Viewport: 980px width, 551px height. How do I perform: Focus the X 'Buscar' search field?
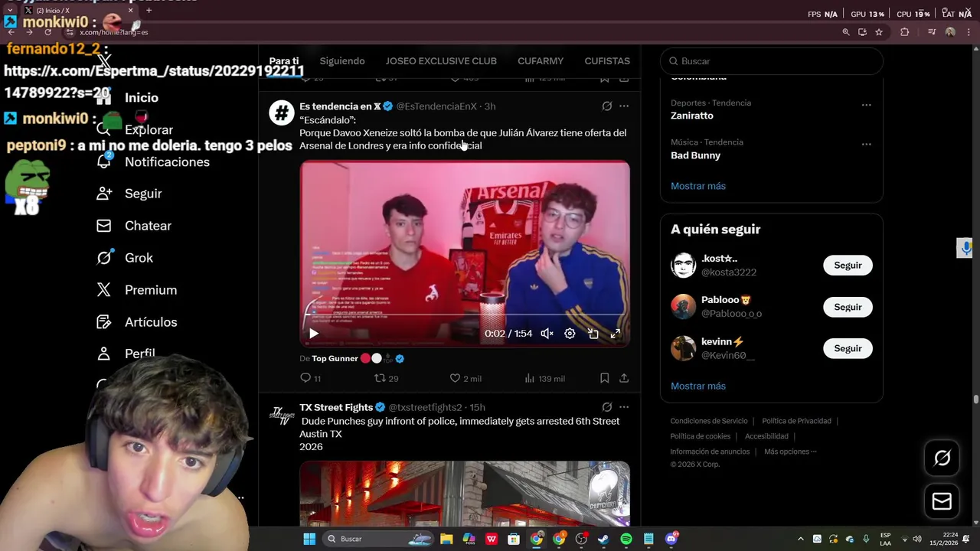coord(772,61)
